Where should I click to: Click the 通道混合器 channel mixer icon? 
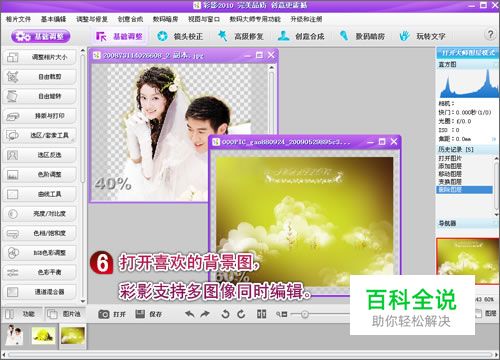pos(13,292)
